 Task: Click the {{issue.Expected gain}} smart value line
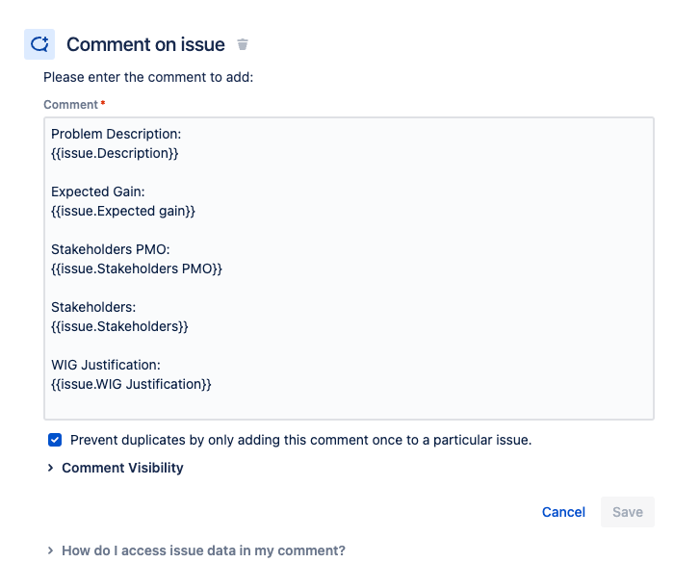(123, 211)
